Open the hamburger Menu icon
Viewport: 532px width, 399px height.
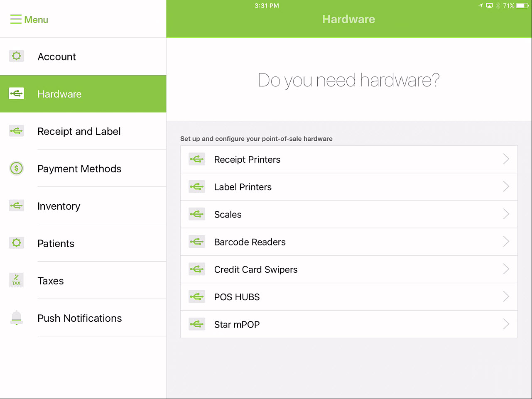pos(16,20)
